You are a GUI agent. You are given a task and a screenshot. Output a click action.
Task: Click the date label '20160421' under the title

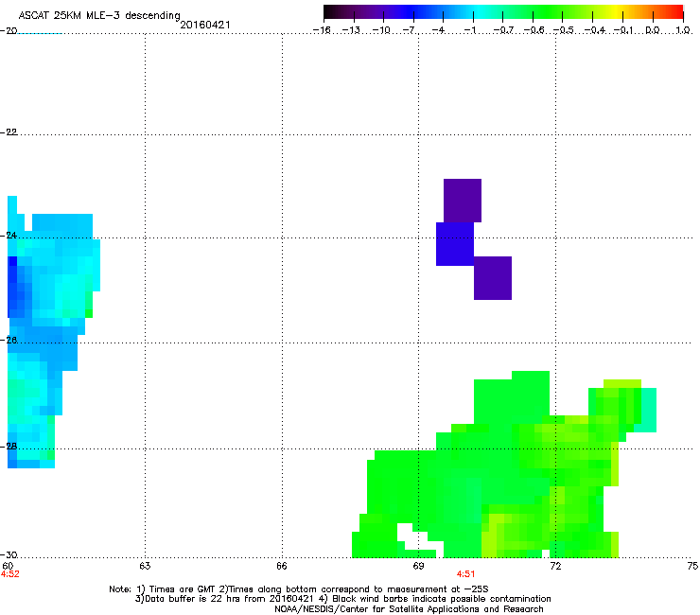point(205,25)
